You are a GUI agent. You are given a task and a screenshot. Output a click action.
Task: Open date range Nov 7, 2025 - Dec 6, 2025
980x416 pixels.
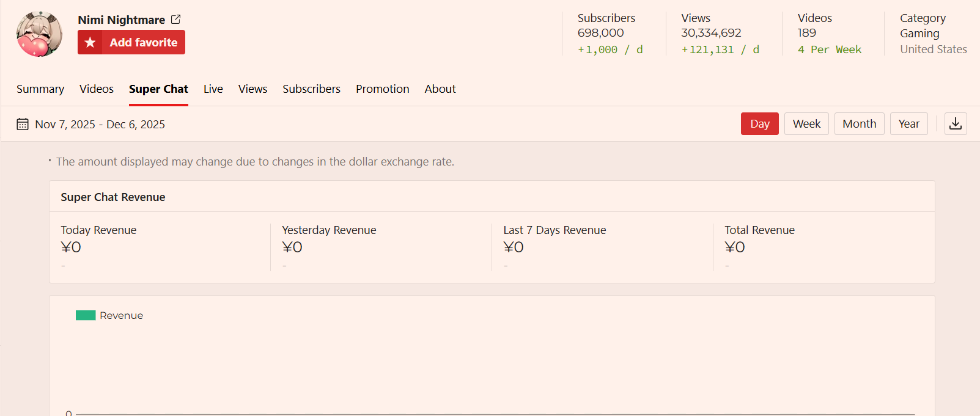click(x=100, y=124)
